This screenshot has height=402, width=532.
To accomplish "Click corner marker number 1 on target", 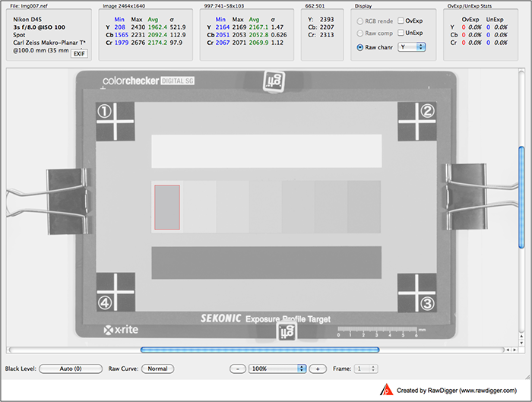I will click(104, 111).
